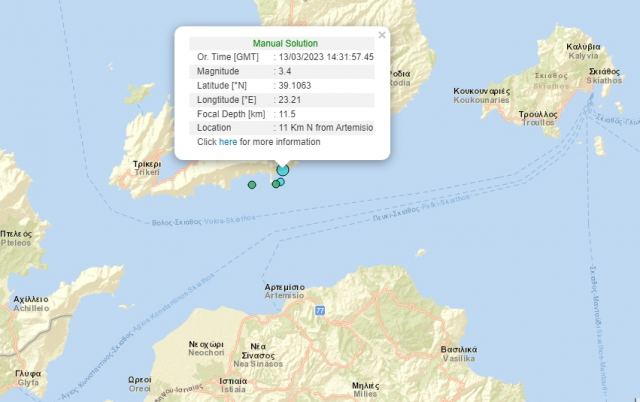Click the origin time value 13/03/2023 14:31:57.45
Screen dimensions: 640x402
[x=326, y=57]
